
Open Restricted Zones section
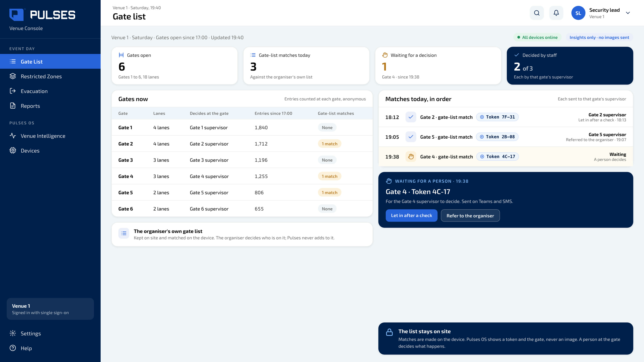point(50,76)
